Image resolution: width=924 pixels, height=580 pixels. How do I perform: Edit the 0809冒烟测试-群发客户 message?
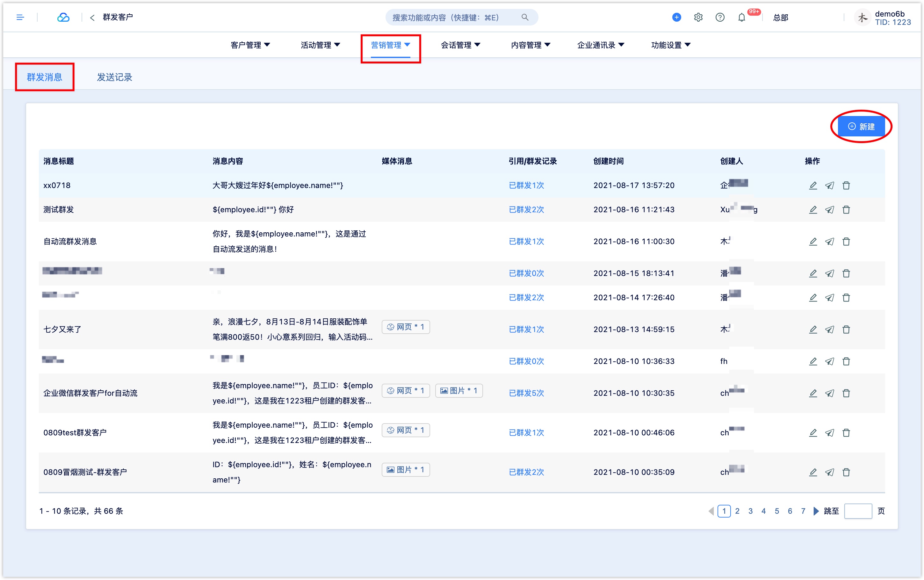click(813, 472)
